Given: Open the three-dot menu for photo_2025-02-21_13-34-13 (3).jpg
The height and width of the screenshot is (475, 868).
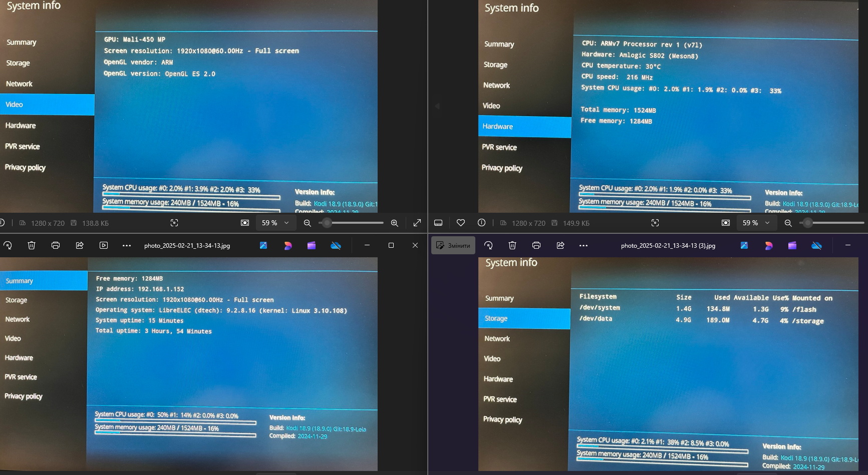Looking at the screenshot, I should [x=584, y=245].
